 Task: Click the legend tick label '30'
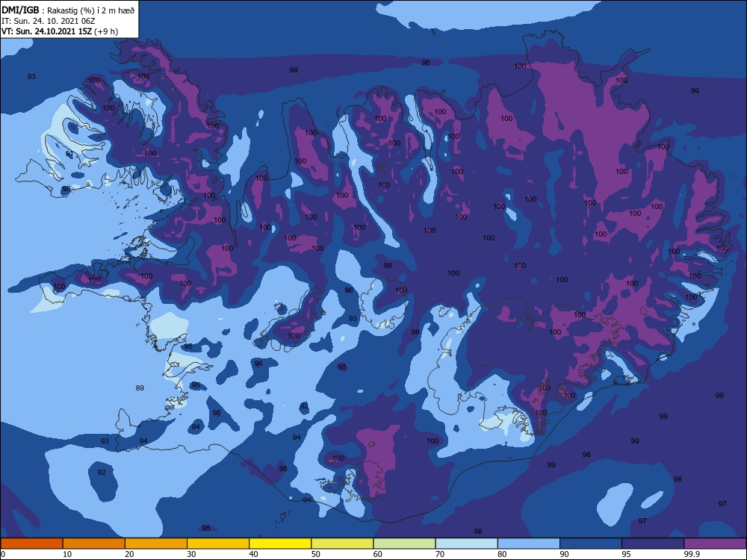[191, 554]
